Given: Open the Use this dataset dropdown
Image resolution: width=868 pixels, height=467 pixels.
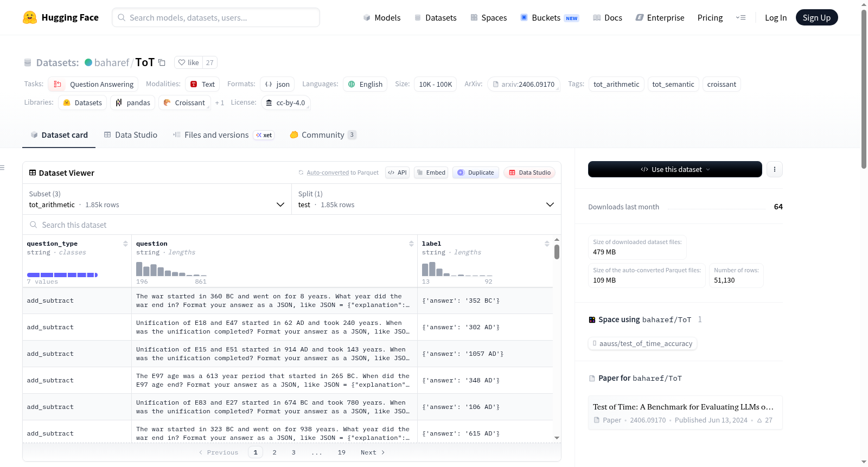Looking at the screenshot, I should pos(675,169).
